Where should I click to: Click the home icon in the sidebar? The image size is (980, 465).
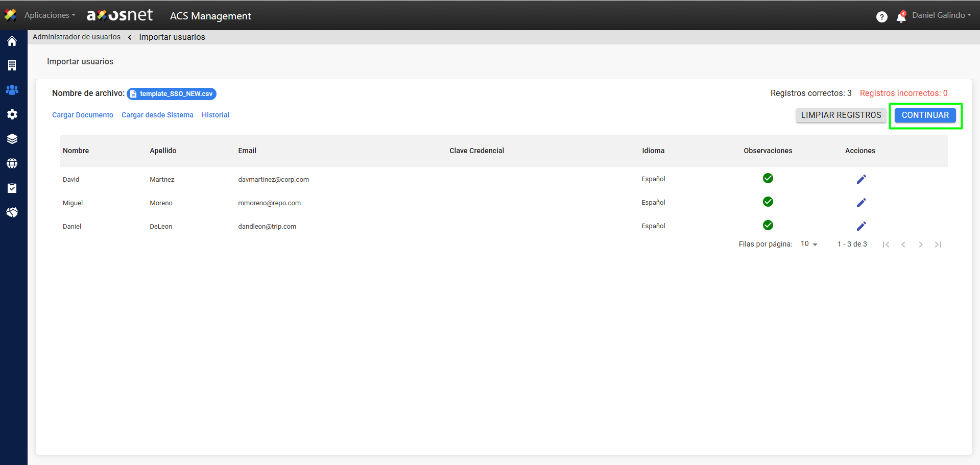tap(12, 41)
